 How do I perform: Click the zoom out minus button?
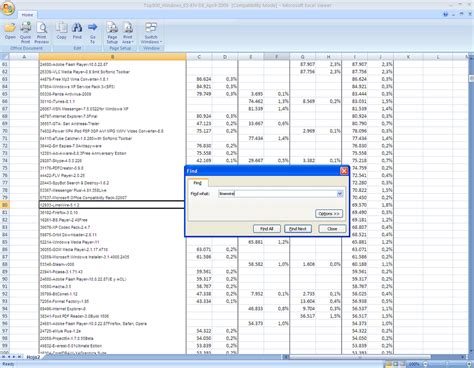point(425,364)
